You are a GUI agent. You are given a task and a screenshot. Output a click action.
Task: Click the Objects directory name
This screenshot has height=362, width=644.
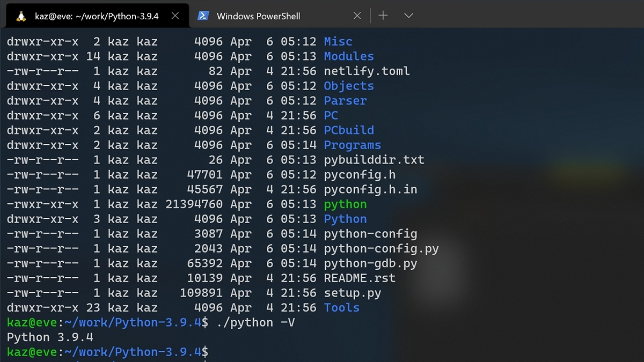(x=349, y=86)
